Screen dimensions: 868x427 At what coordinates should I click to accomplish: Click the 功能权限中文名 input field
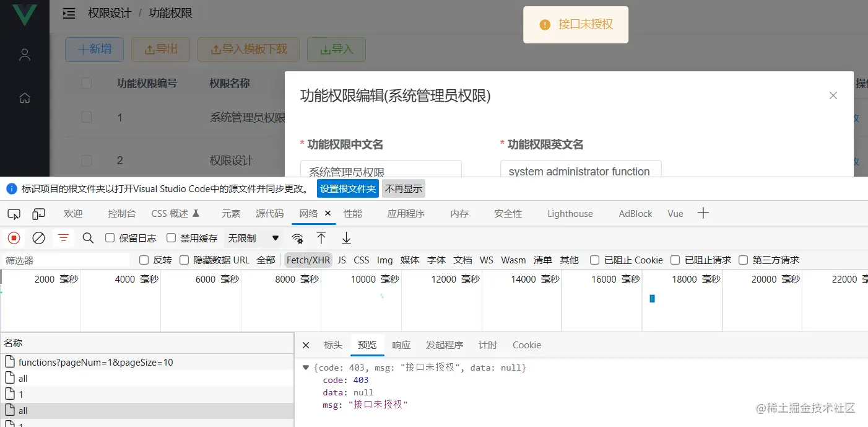click(381, 169)
